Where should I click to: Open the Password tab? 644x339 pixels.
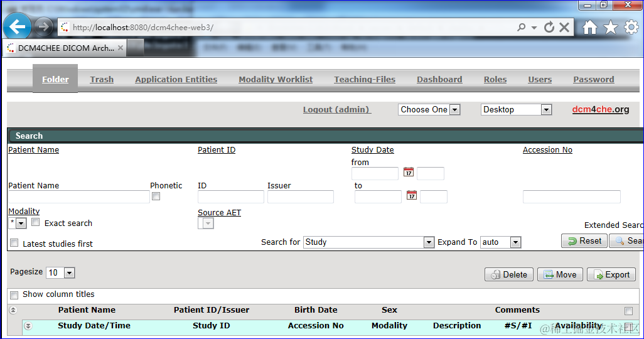point(594,79)
